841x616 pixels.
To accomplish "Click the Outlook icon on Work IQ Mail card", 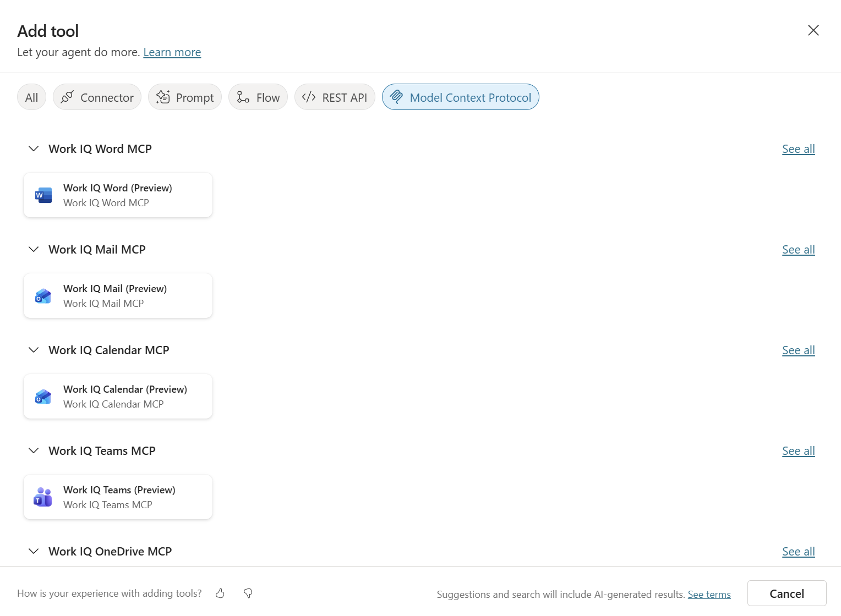I will point(42,295).
